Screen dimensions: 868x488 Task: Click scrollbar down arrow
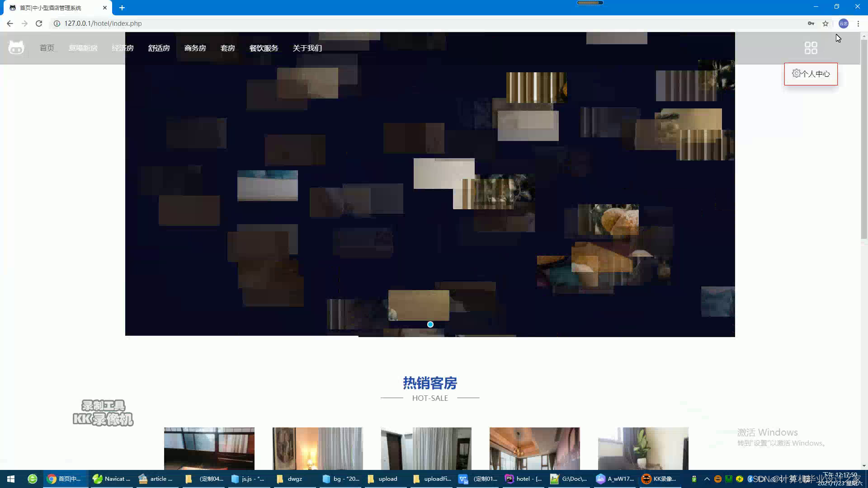[864, 466]
